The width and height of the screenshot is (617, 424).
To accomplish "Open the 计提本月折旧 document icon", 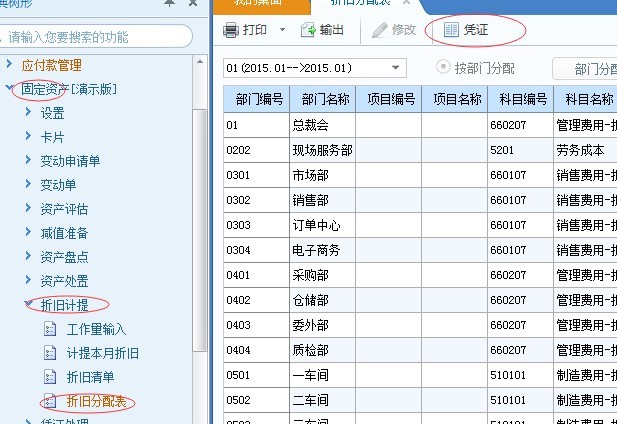I will (50, 353).
